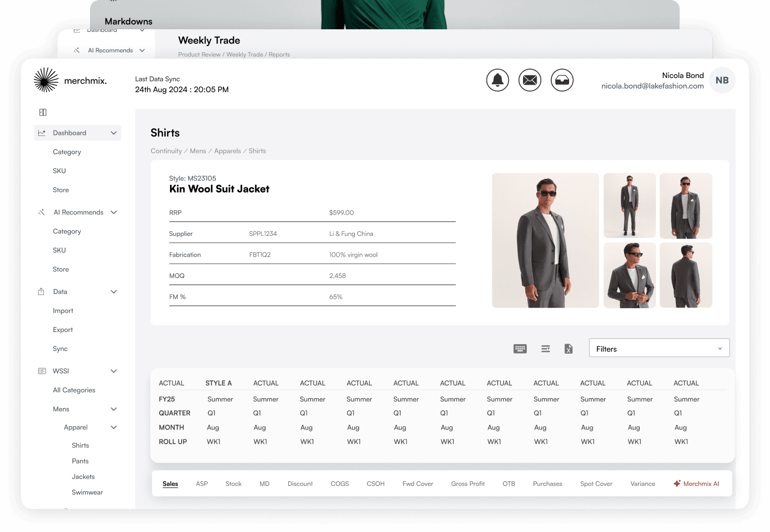
Task: Click the keyboard shortcuts icon
Action: point(520,349)
